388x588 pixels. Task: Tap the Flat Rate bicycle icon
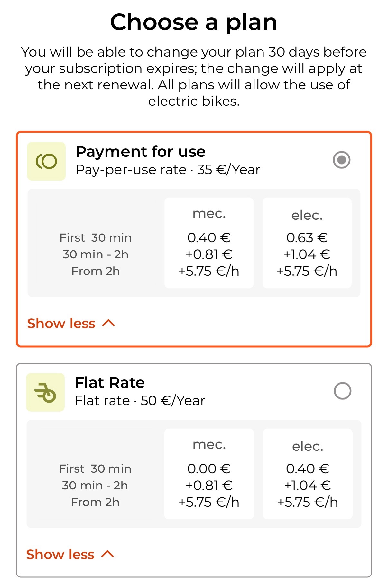[45, 392]
